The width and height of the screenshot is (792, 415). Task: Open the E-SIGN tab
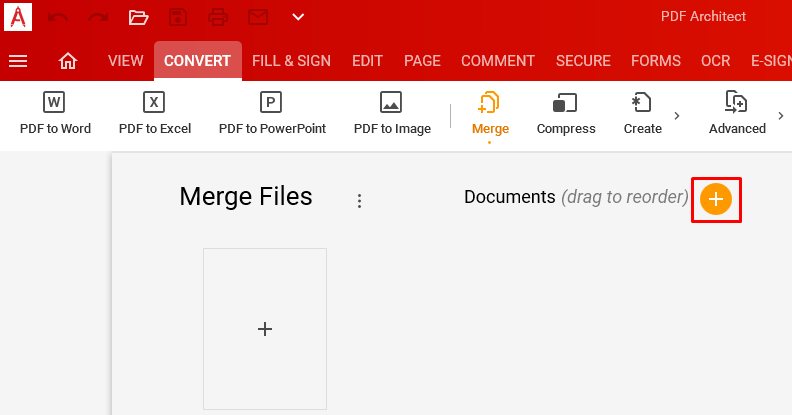771,61
